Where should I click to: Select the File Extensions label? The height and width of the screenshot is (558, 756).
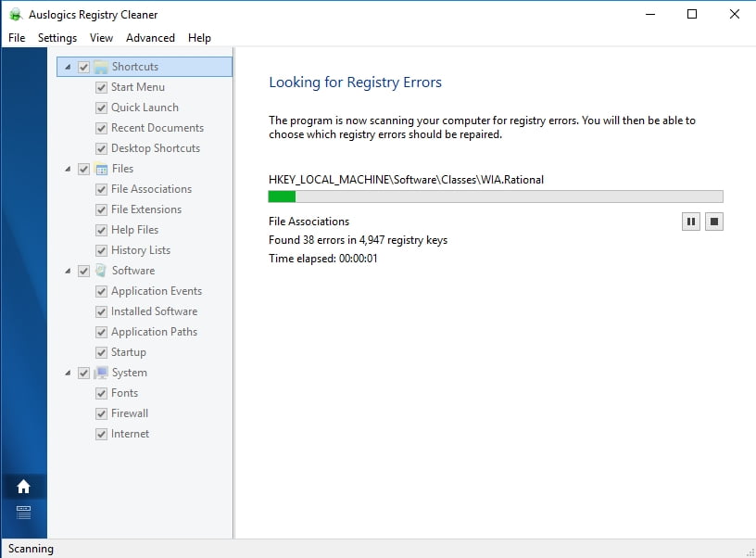click(146, 209)
